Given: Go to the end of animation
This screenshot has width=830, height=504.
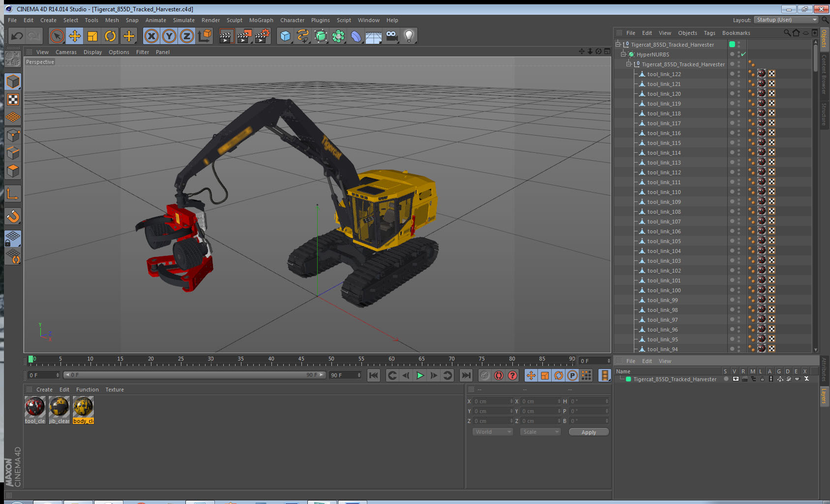Looking at the screenshot, I should (x=466, y=375).
